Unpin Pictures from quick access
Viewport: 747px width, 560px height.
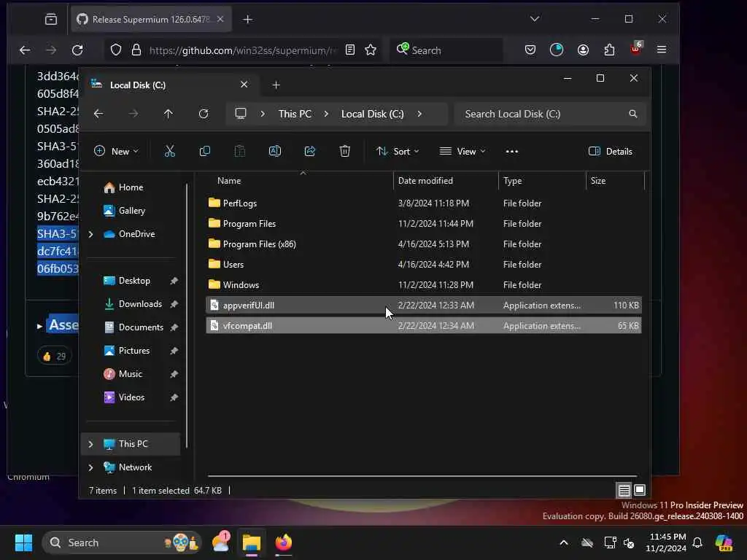coord(174,351)
